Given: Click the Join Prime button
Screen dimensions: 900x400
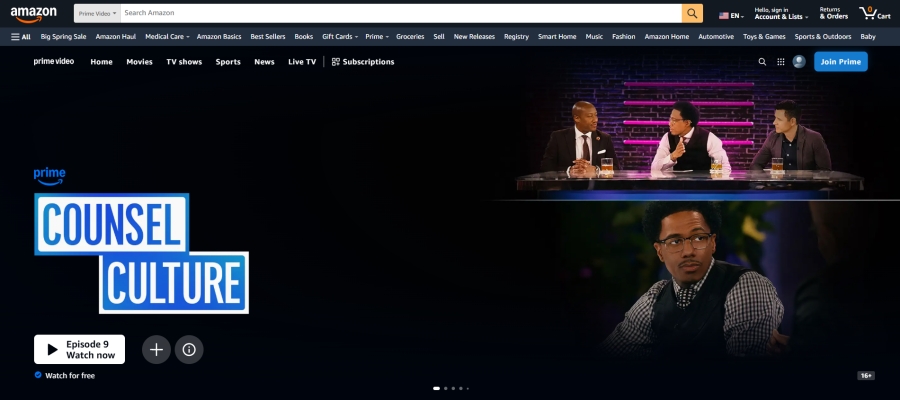Looking at the screenshot, I should [840, 62].
